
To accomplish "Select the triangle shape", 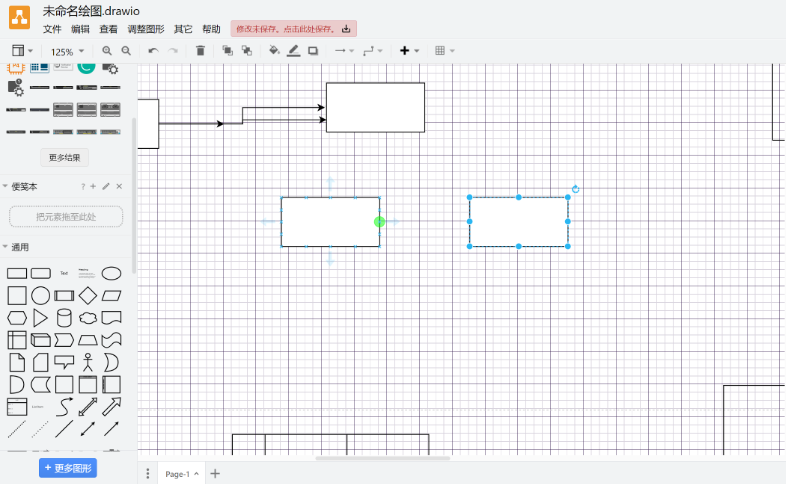I will 41,318.
